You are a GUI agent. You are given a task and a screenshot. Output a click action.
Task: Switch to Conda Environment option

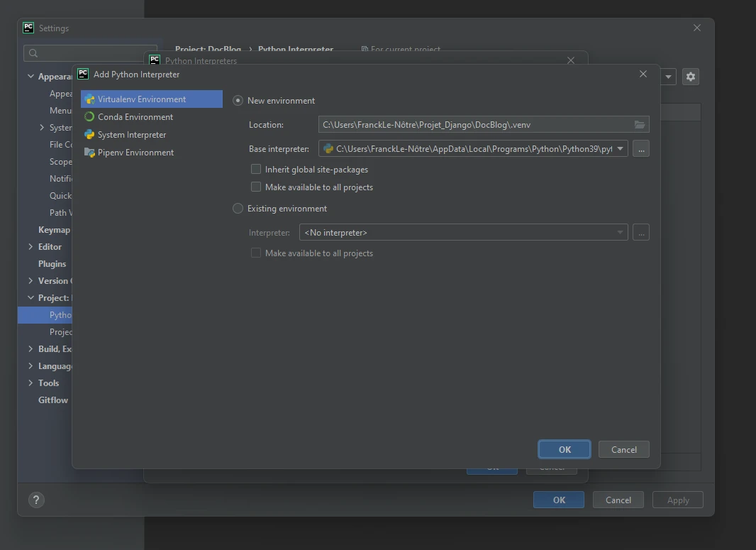point(135,117)
